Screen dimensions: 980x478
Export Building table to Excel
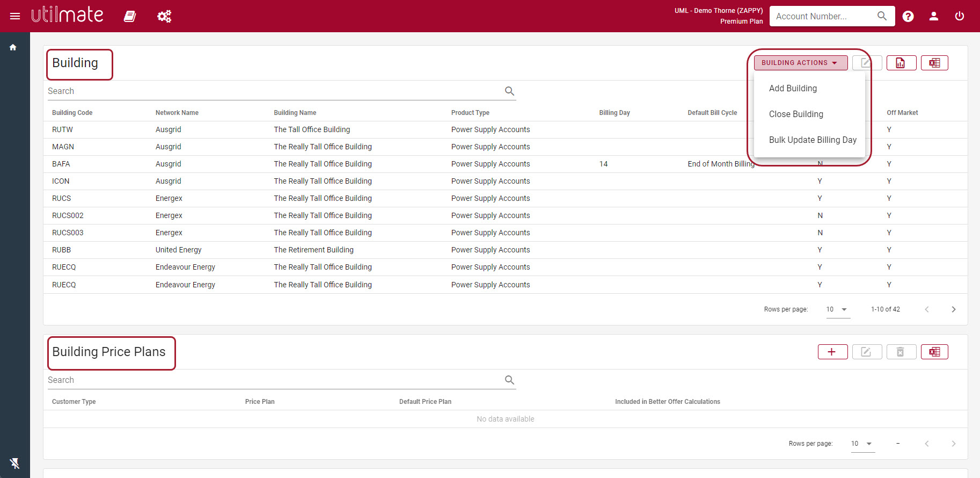coord(934,63)
